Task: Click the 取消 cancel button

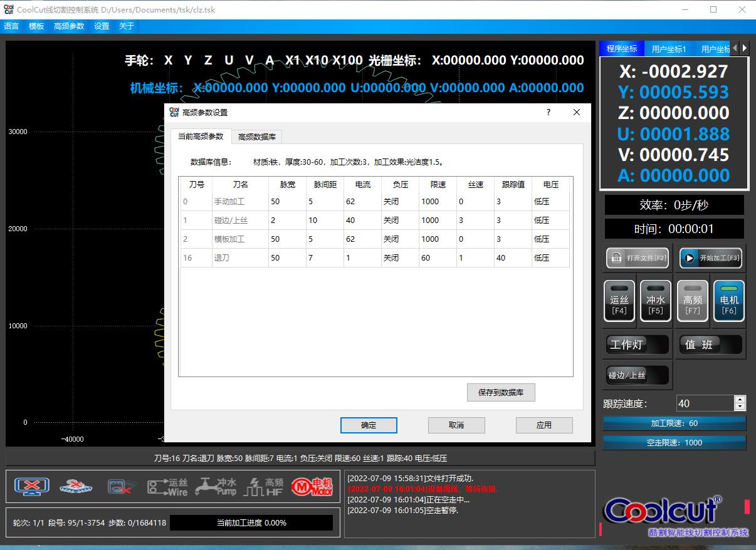Action: click(456, 425)
